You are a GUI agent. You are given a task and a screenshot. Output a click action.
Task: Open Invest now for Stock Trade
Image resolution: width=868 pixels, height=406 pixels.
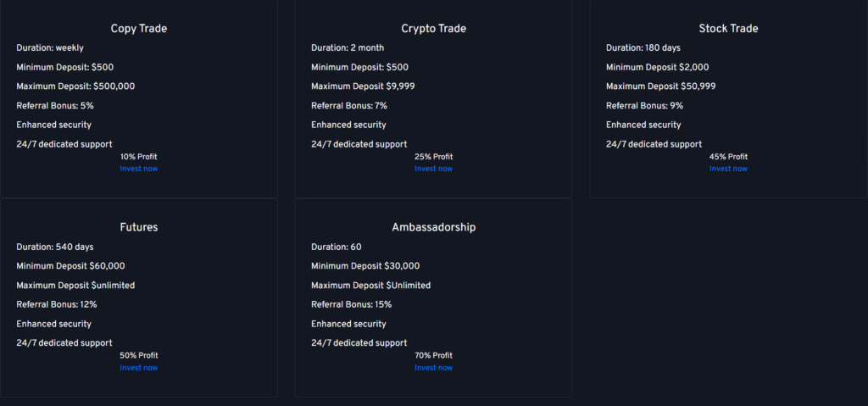(728, 169)
